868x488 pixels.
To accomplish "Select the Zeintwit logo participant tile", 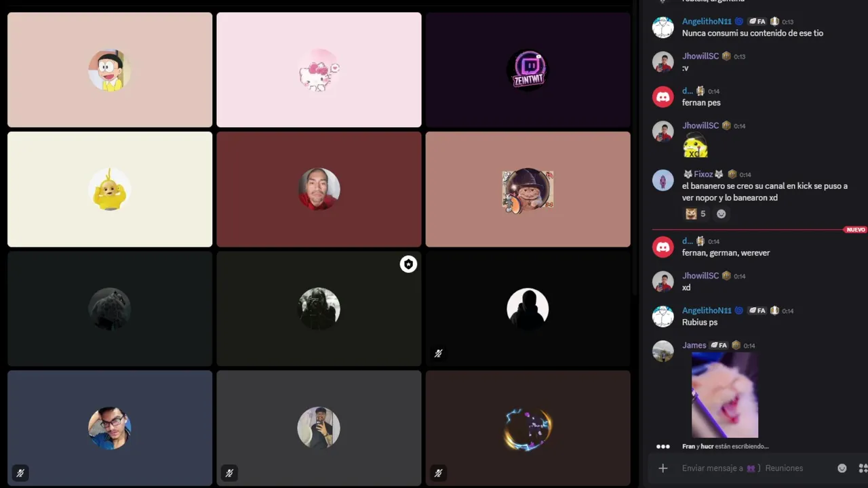I will click(x=528, y=70).
